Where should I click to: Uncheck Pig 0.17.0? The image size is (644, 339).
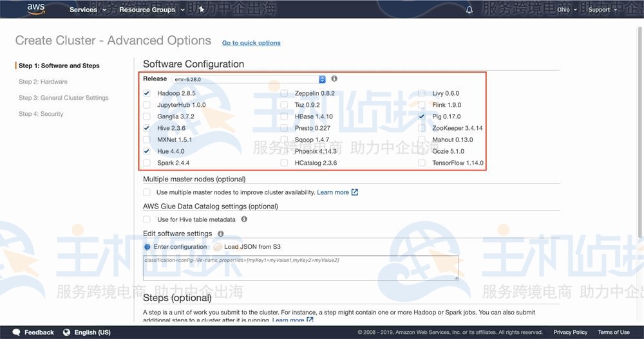[x=422, y=116]
